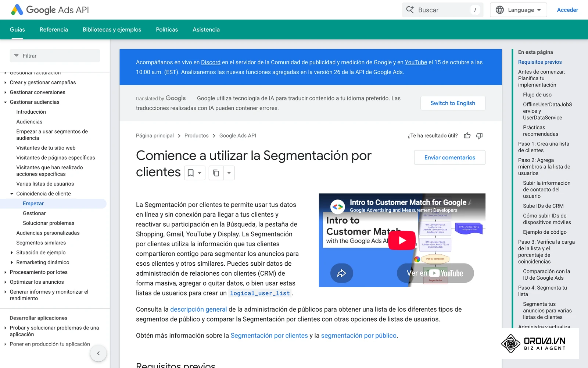Click the Filtrar input field
Image resolution: width=588 pixels, height=368 pixels.
tap(55, 56)
